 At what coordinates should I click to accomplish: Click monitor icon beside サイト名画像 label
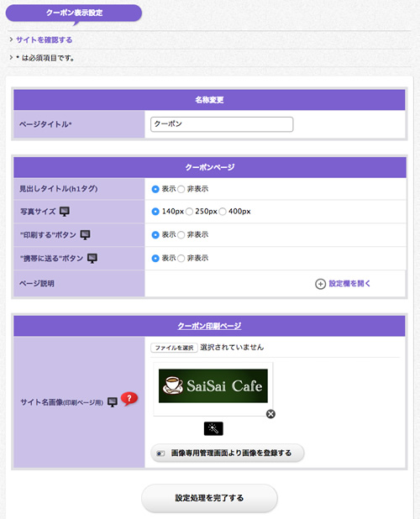pos(113,402)
